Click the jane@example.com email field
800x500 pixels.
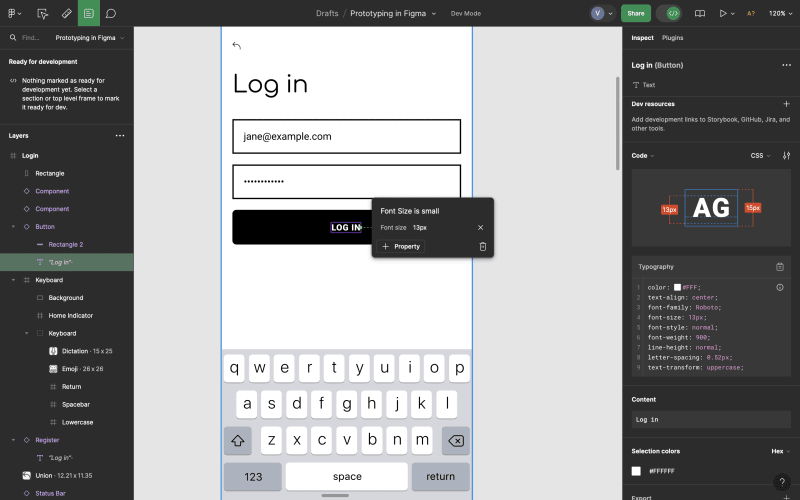tap(346, 136)
